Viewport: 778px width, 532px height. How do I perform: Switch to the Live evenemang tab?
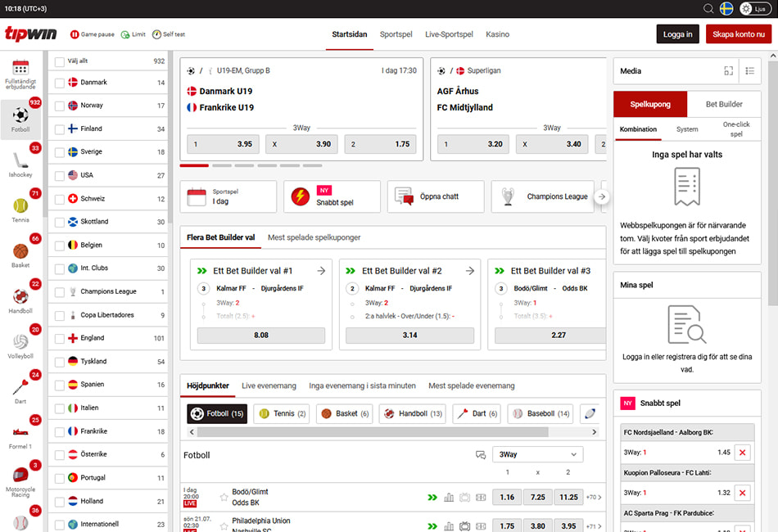tap(269, 385)
